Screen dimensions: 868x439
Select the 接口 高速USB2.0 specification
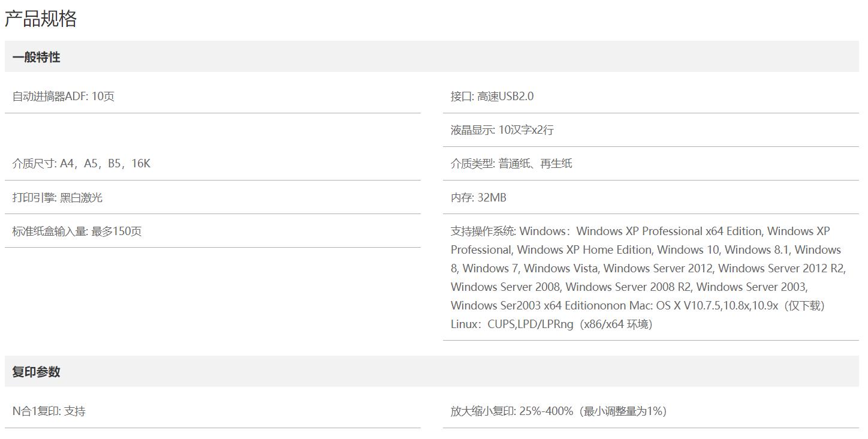(x=492, y=97)
